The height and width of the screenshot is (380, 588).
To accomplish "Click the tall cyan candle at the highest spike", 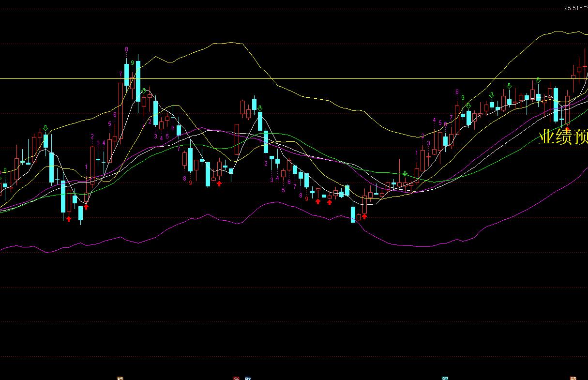I will point(138,81).
